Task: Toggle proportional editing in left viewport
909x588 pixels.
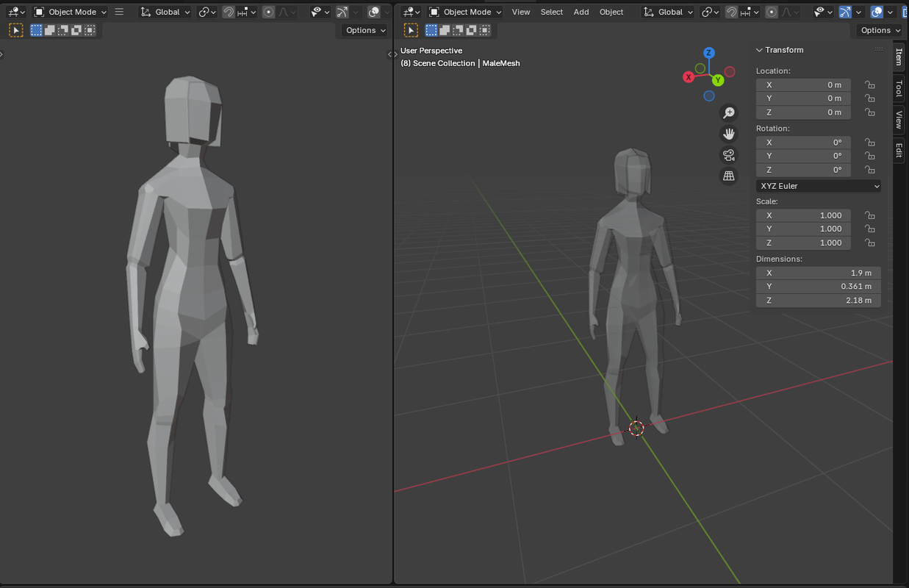Action: tap(269, 12)
